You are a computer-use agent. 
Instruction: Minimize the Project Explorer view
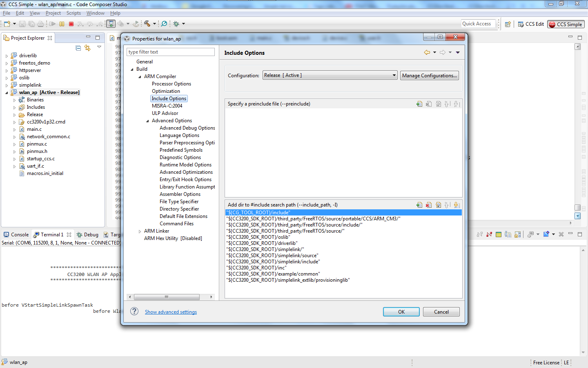click(88, 37)
